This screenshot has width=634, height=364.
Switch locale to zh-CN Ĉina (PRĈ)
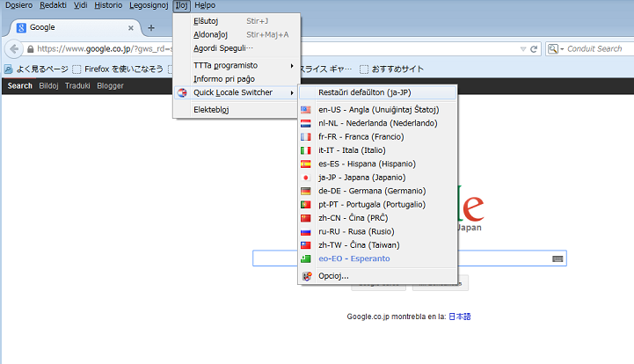[x=377, y=218]
